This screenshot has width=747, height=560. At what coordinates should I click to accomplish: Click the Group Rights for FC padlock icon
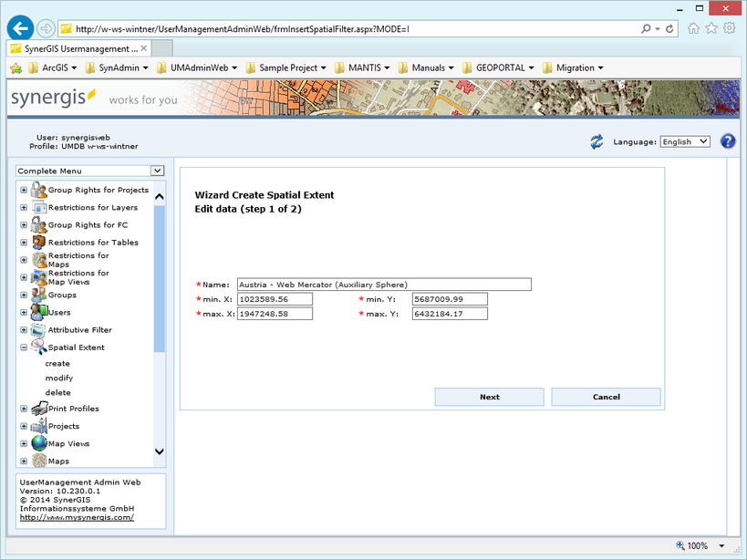[x=38, y=223]
